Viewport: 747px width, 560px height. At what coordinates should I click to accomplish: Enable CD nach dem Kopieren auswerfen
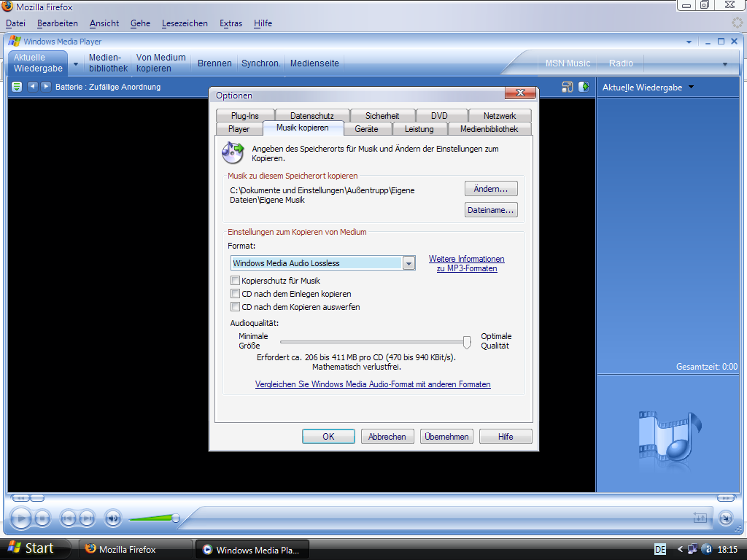(235, 307)
